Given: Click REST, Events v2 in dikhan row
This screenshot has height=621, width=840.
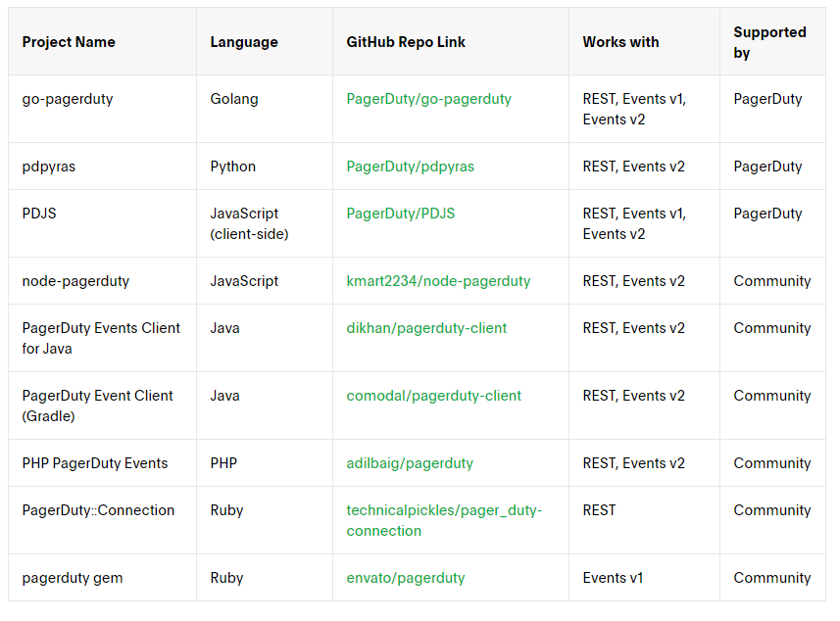Looking at the screenshot, I should (634, 328).
